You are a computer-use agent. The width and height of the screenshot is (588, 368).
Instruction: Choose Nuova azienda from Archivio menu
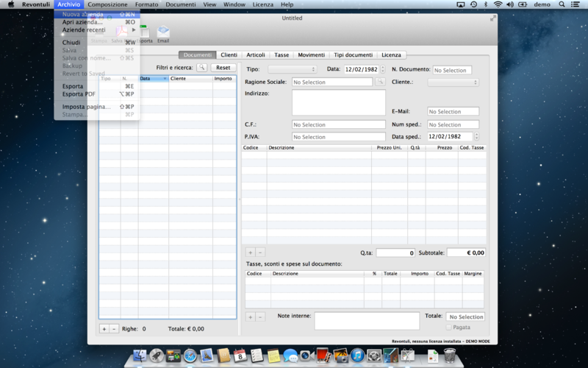pyautogui.click(x=97, y=14)
